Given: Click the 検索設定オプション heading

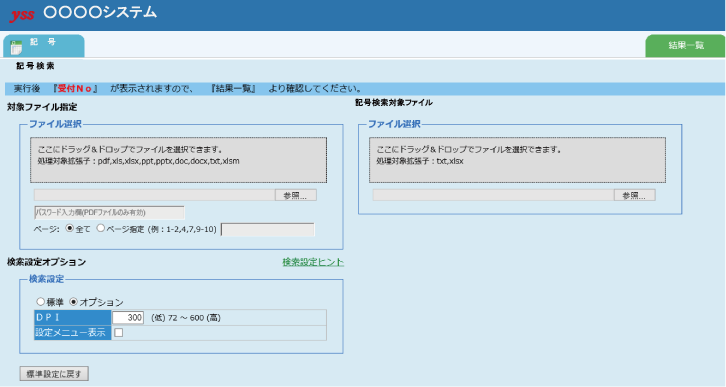Looking at the screenshot, I should [46, 262].
